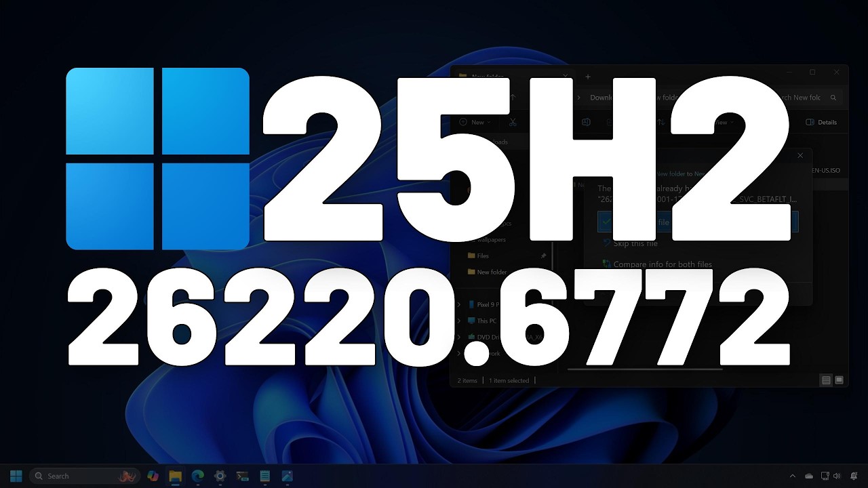Image resolution: width=868 pixels, height=488 pixels.
Task: Select the EN-US.ISO file in list
Action: tap(825, 171)
